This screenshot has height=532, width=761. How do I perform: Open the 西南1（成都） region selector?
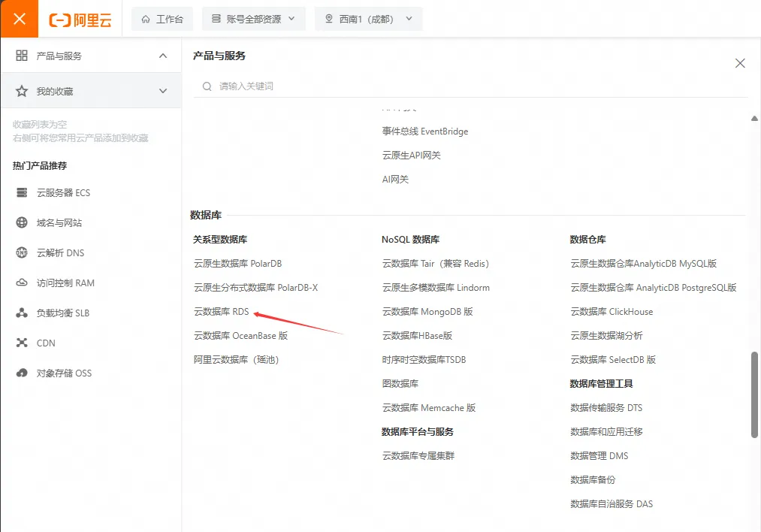pyautogui.click(x=368, y=19)
